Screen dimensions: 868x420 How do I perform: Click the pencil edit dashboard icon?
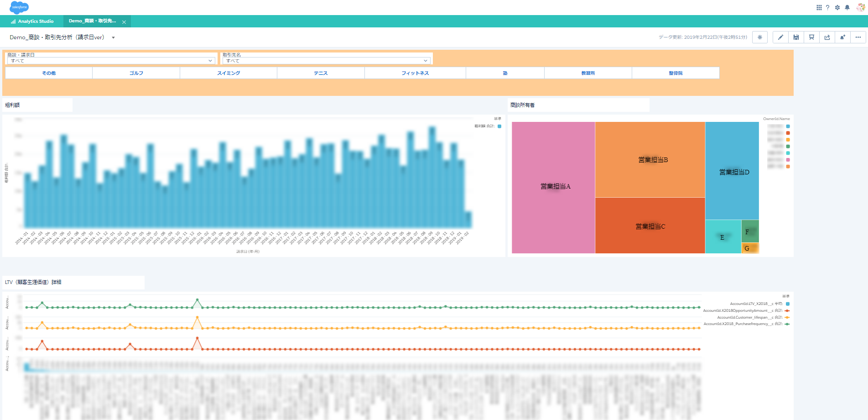click(x=780, y=37)
